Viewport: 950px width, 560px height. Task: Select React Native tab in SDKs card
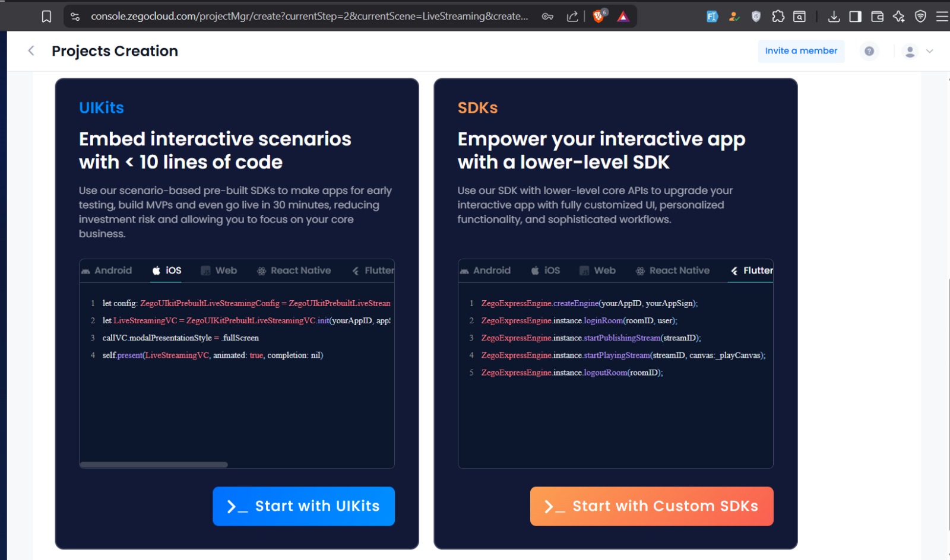click(x=673, y=271)
